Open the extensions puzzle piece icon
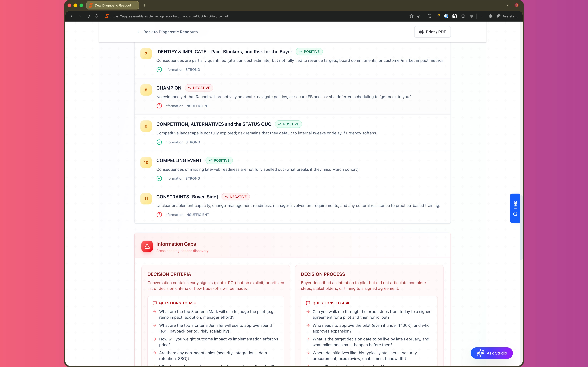The image size is (588, 367). click(x=463, y=16)
